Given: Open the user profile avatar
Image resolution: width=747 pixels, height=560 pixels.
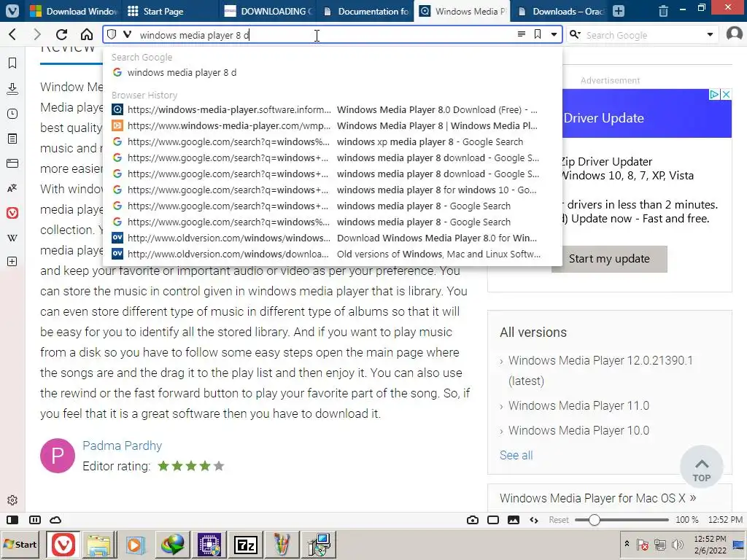Looking at the screenshot, I should pyautogui.click(x=734, y=34).
